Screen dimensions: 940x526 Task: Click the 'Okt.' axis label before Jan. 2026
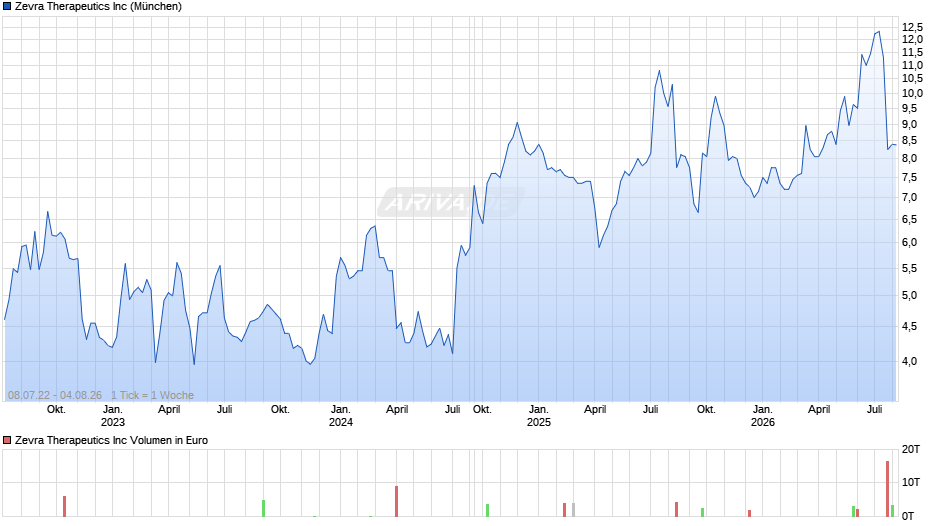pos(706,410)
